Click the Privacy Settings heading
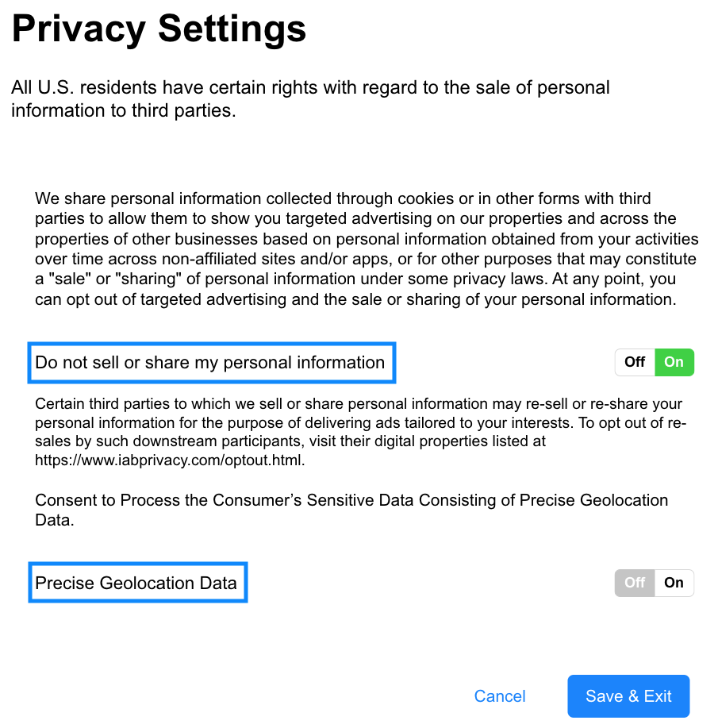 coord(159,29)
